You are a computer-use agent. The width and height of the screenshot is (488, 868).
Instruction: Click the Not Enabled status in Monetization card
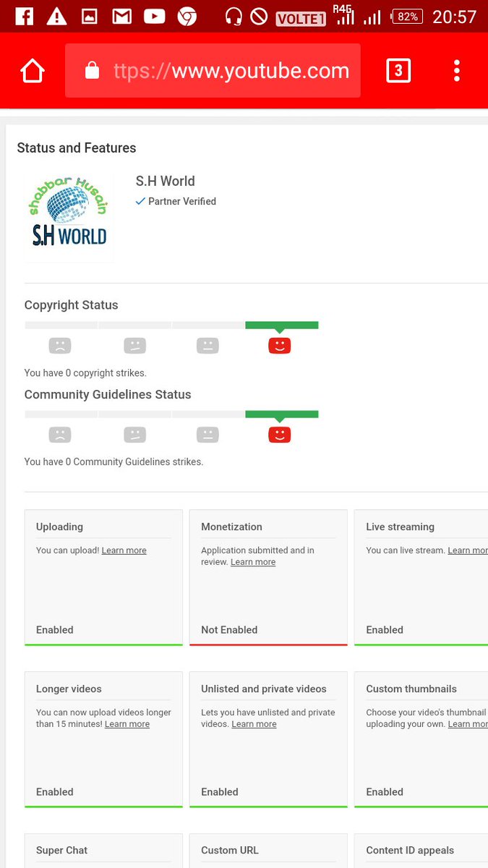pyautogui.click(x=229, y=630)
